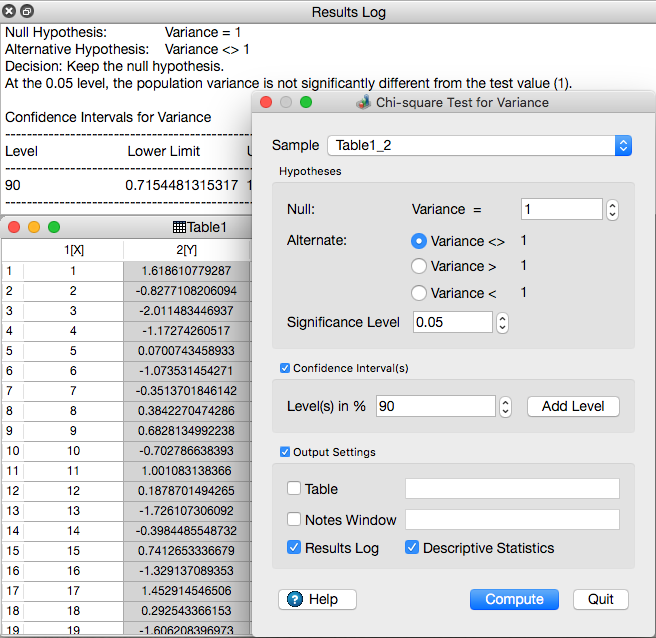Click the Compute button

click(514, 599)
